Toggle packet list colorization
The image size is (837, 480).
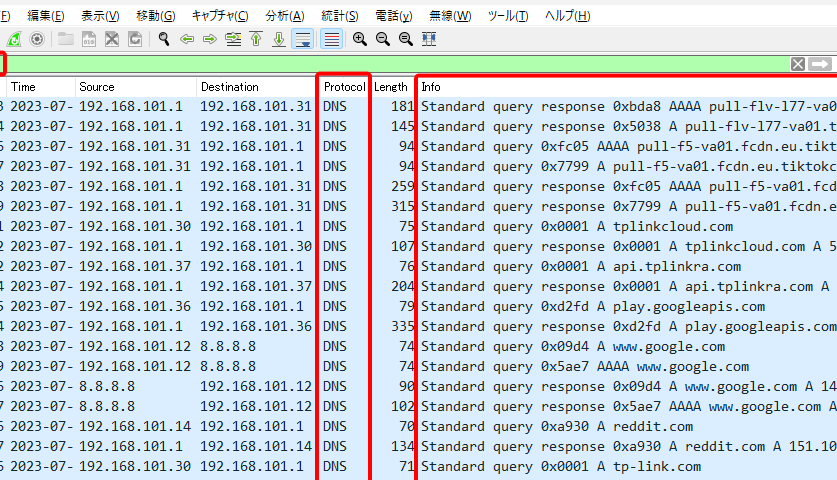point(331,39)
